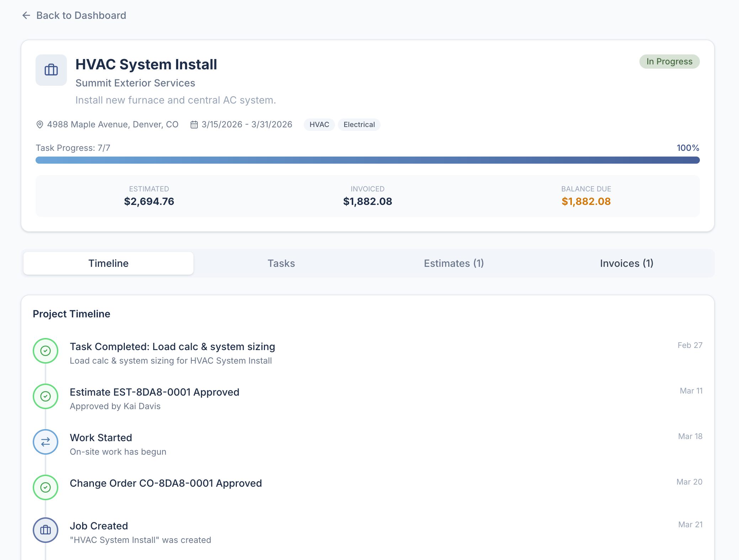
Task: Click the Invoiced amount value
Action: click(368, 201)
